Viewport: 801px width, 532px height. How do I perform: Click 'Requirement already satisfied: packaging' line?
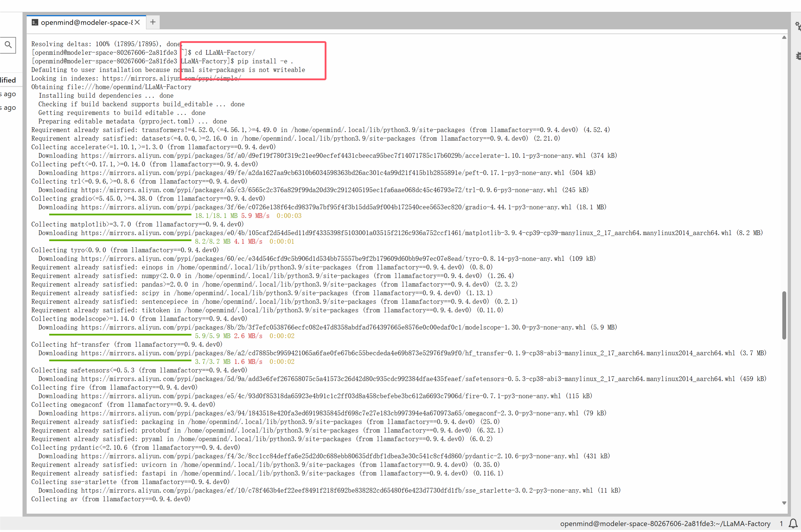pos(265,422)
